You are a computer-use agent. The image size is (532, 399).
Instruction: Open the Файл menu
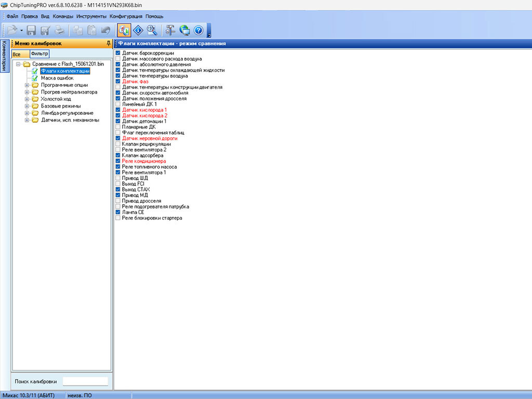[x=12, y=16]
